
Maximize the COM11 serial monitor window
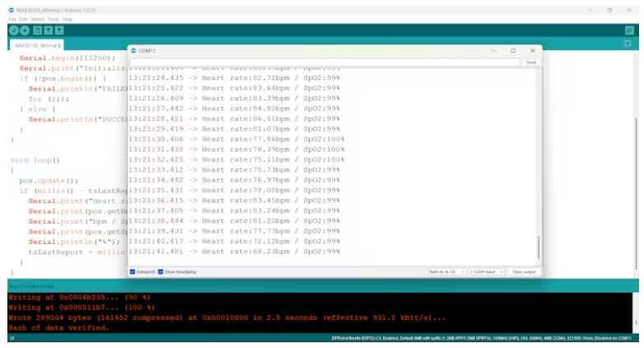point(513,50)
